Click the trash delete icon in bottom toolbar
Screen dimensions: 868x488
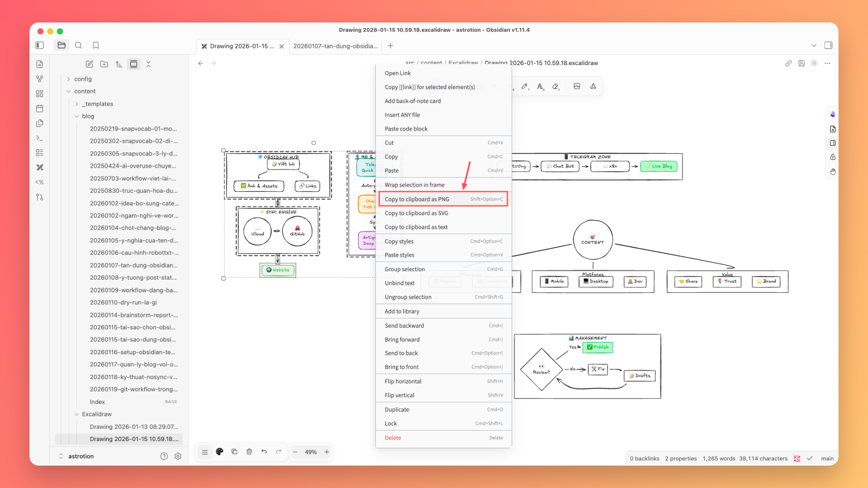(x=249, y=451)
